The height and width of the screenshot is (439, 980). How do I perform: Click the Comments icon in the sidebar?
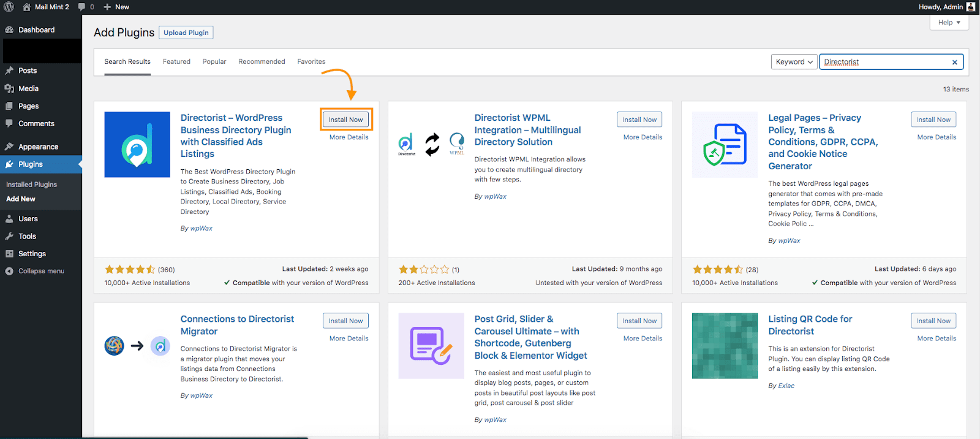9,123
